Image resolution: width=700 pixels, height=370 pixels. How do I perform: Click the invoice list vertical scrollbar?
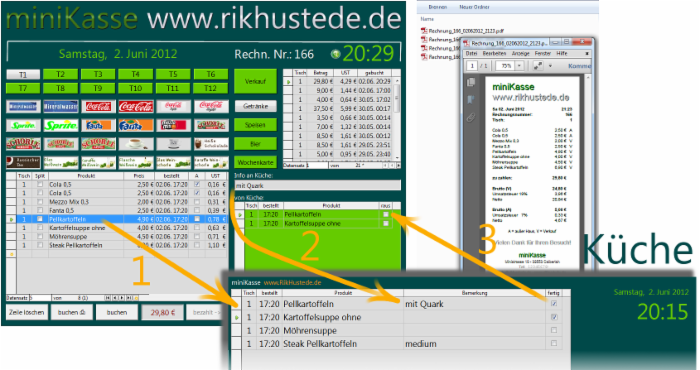point(397,118)
